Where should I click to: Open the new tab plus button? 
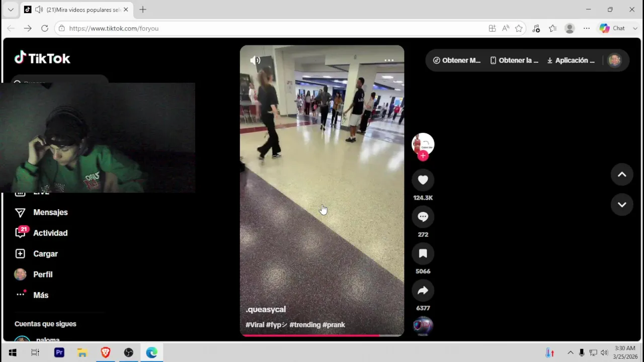[143, 10]
